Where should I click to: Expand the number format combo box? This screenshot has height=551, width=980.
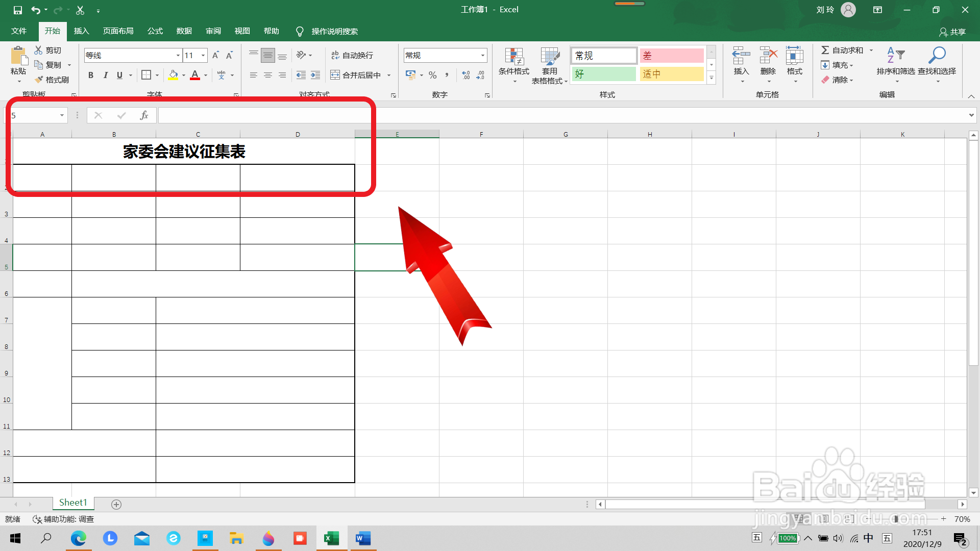point(482,55)
